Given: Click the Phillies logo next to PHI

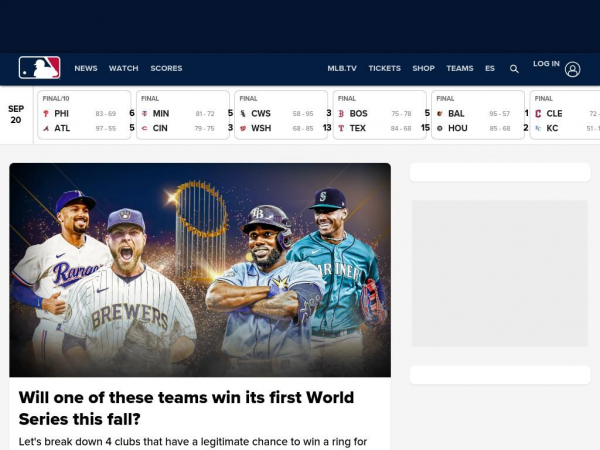Looking at the screenshot, I should [x=46, y=114].
